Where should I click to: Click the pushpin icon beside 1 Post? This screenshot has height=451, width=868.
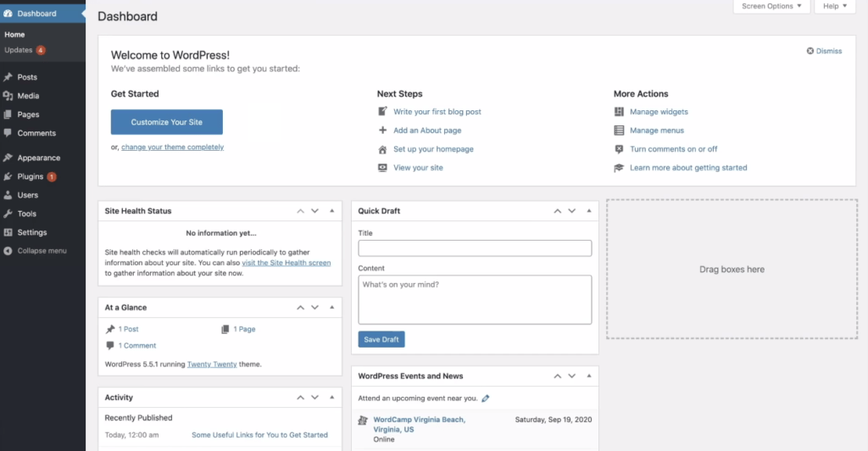tap(110, 329)
